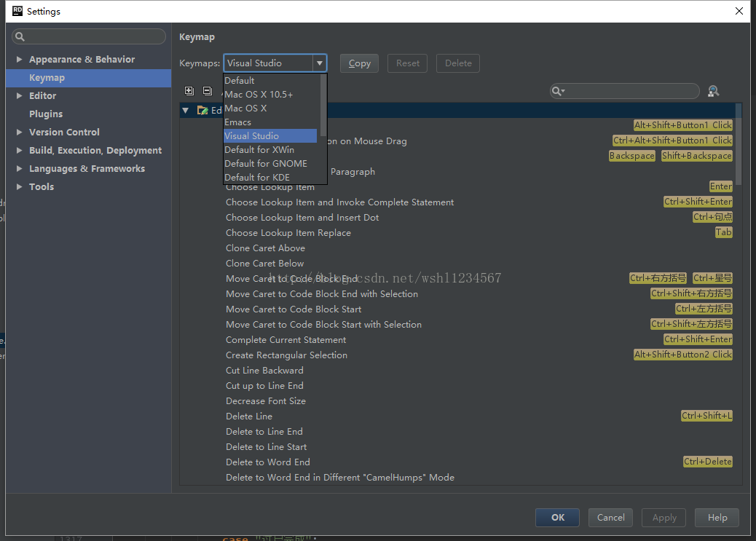Select Move Caret to Code Block End with Selection
Screen dimensions: 756x541
pos(322,294)
